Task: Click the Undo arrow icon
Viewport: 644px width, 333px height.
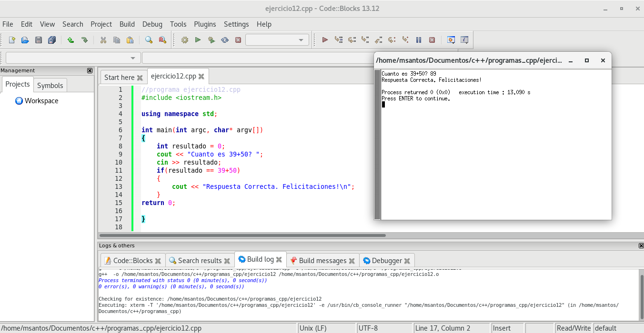Action: pyautogui.click(x=70, y=40)
